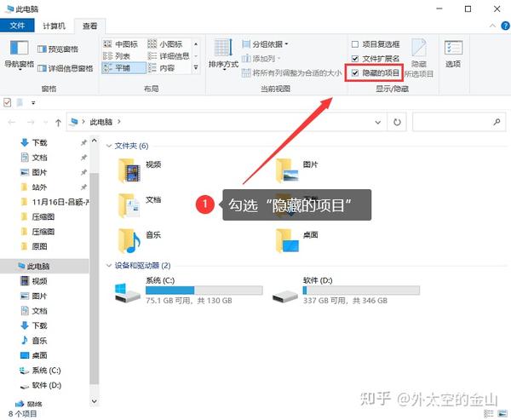The width and height of the screenshot is (511, 420).
Task: Select 内容 content layout
Action: (161, 68)
